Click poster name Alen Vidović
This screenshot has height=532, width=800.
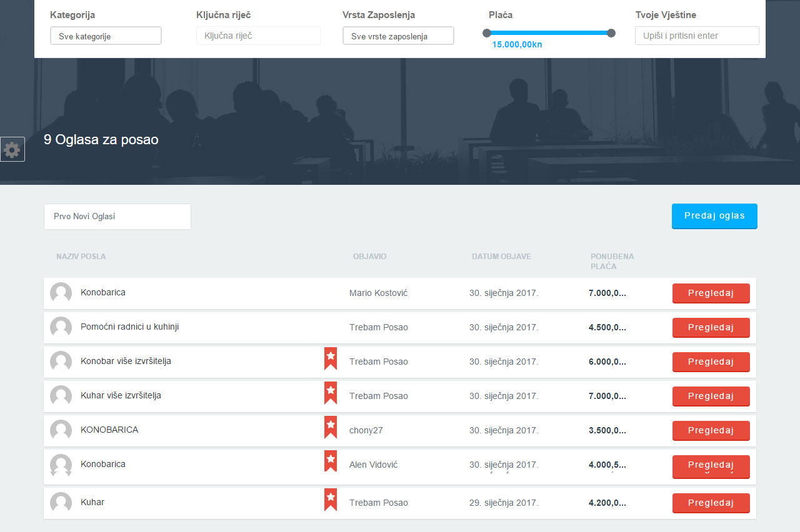pos(373,465)
